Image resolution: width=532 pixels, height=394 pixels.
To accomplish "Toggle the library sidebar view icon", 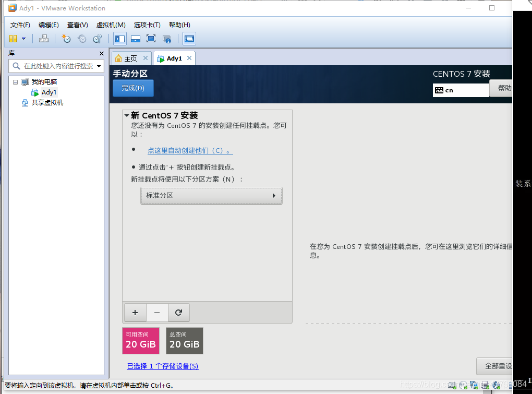I will 120,39.
